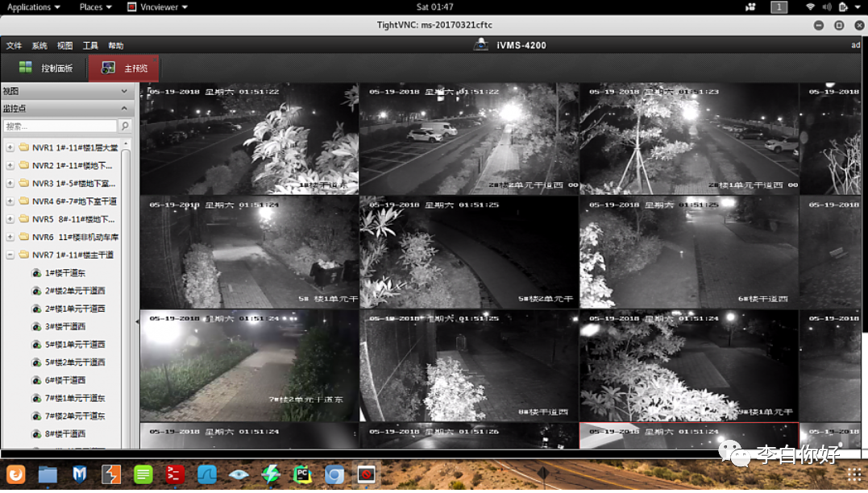Collapse the 监控点 panel chevron
This screenshot has width=868, height=493.
pyautogui.click(x=124, y=109)
